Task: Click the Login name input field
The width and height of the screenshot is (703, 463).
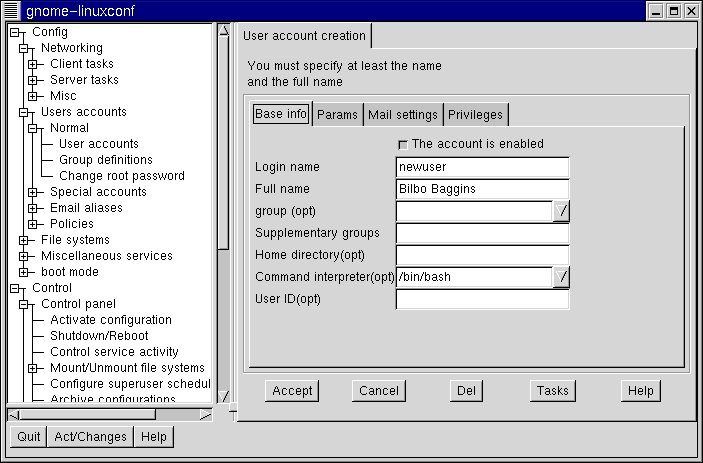Action: coord(482,167)
